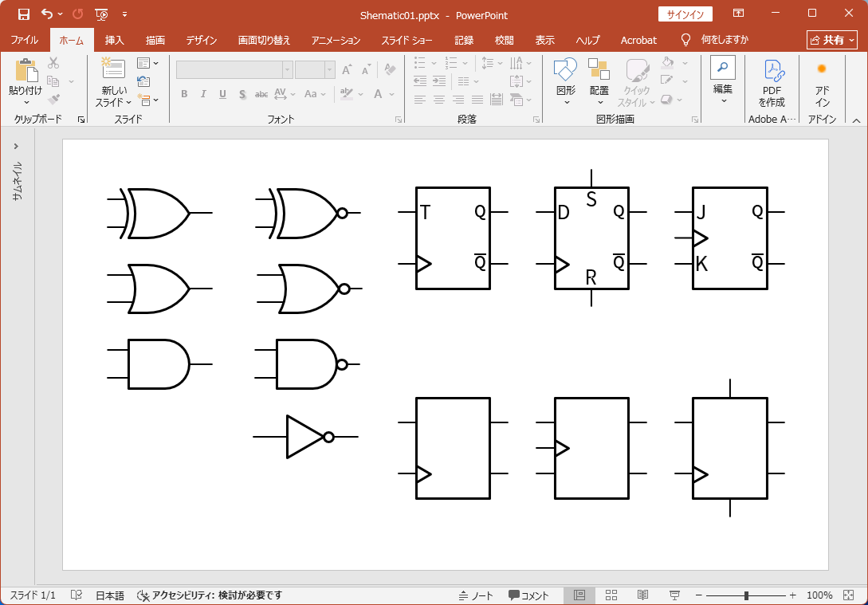Toggle the コメント (Comments) pane
This screenshot has height=605, width=868.
tap(528, 595)
